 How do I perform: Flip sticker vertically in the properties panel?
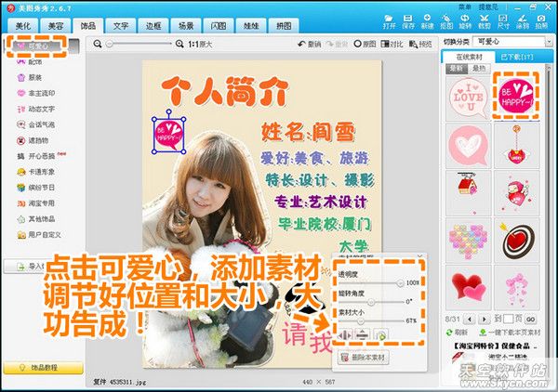point(363,334)
